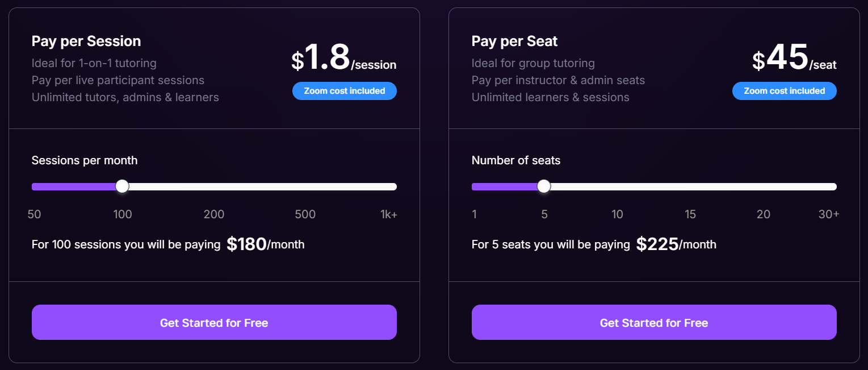Click the $225/month total price text
This screenshot has width=868, height=370.
click(x=674, y=244)
